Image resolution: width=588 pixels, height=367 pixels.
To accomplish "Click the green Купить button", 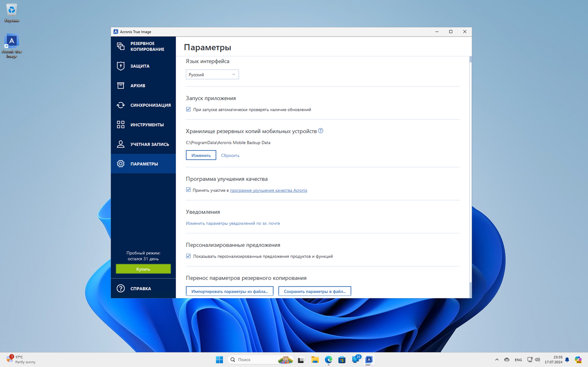I will click(x=143, y=269).
